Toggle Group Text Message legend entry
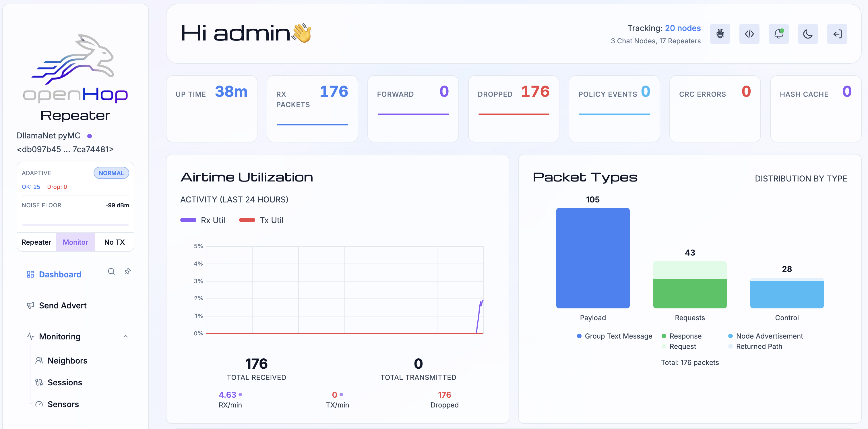868x429 pixels. tap(615, 336)
